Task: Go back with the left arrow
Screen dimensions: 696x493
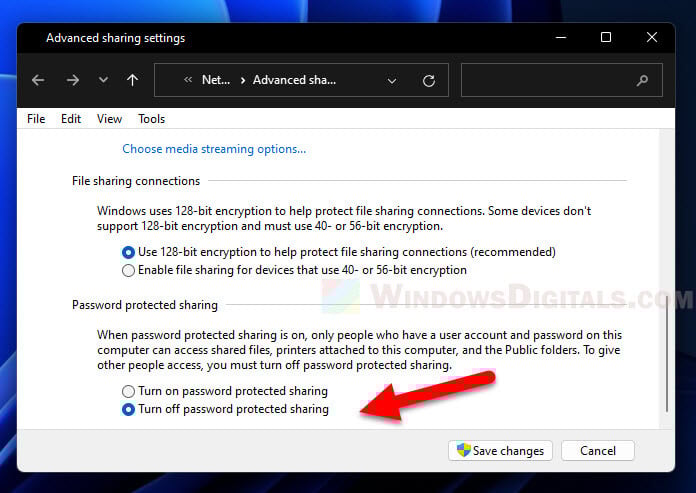Action: pyautogui.click(x=38, y=80)
